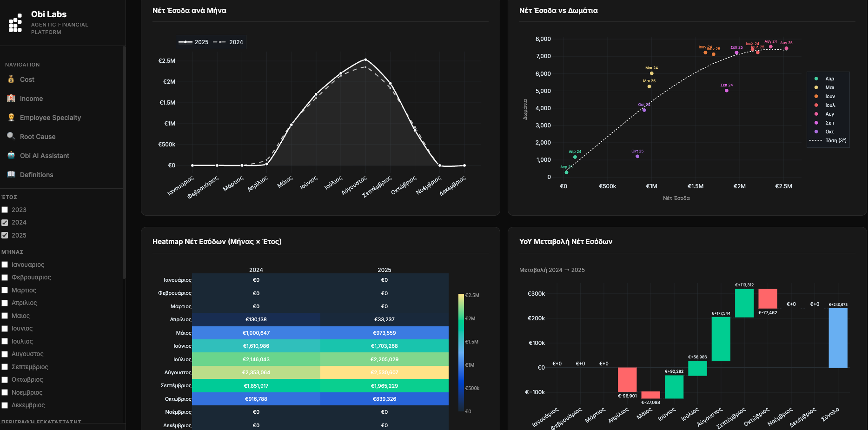Check the Απριλιος month filter
868x430 pixels.
[x=5, y=303]
